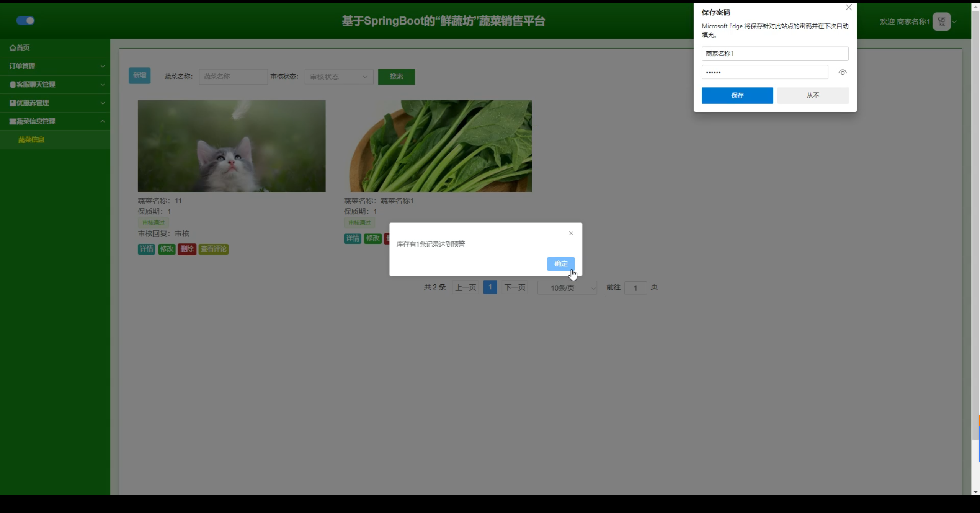Viewport: 980px width, 513px height.
Task: Open the 10条/页 page size dropdown
Action: pyautogui.click(x=567, y=288)
